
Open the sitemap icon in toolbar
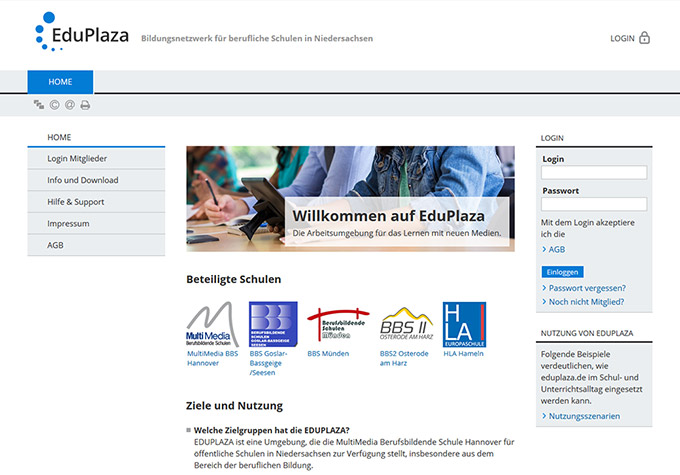(x=39, y=105)
